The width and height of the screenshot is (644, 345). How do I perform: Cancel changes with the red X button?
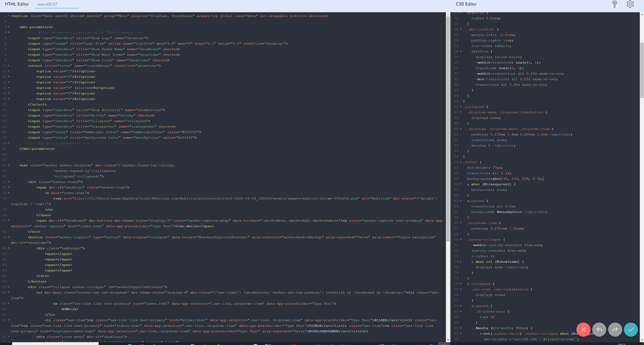coord(583,330)
